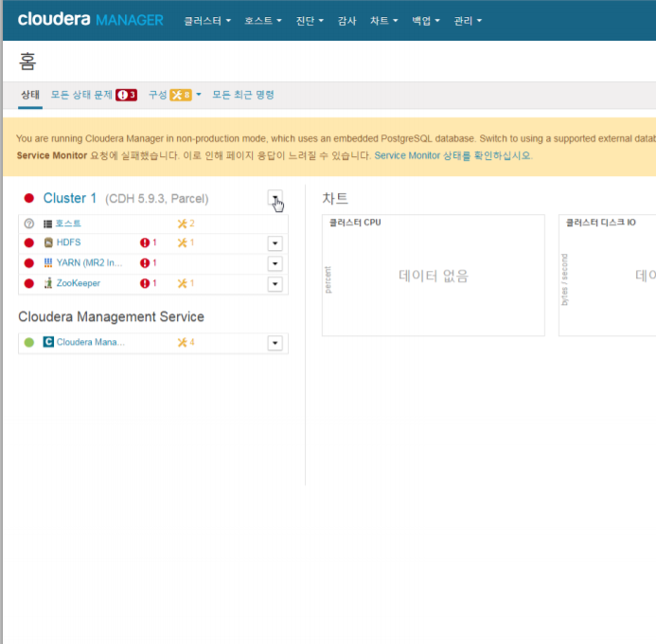Open the 차트 menu in navbar
Viewport: 656px width, 644px height.
(383, 21)
